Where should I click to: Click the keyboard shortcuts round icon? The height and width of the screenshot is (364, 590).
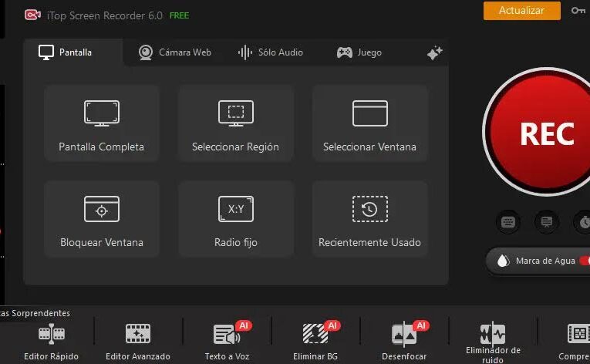[x=508, y=222]
